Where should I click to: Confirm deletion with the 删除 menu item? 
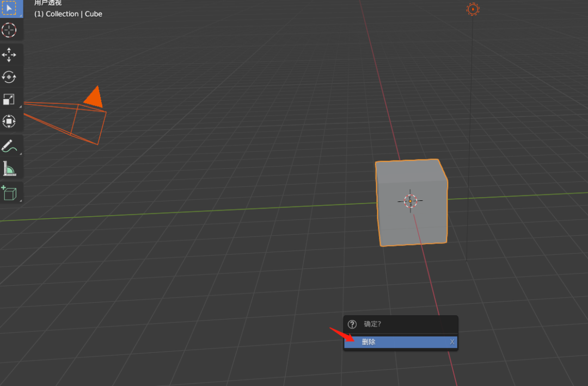pyautogui.click(x=401, y=342)
